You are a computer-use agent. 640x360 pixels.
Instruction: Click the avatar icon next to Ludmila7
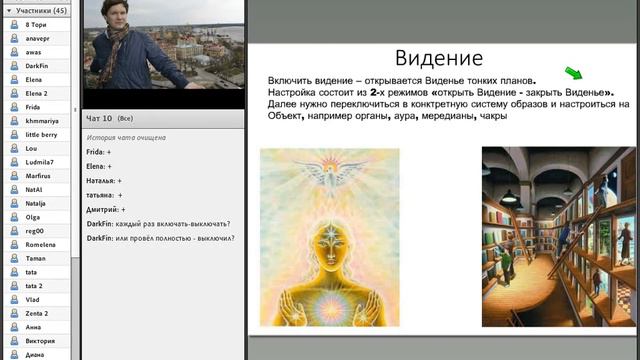coord(14,162)
